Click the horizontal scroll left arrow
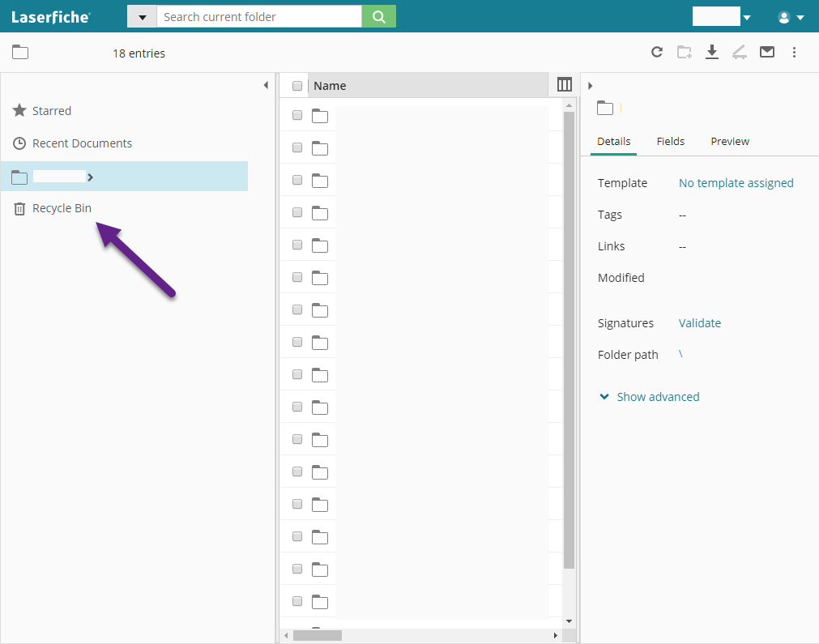The width and height of the screenshot is (819, 644). pyautogui.click(x=286, y=635)
